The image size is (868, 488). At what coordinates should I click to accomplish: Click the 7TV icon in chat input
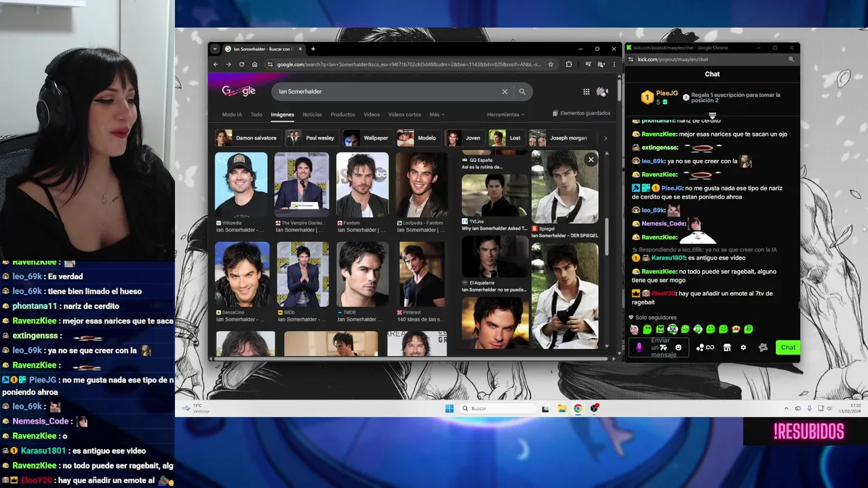664,348
